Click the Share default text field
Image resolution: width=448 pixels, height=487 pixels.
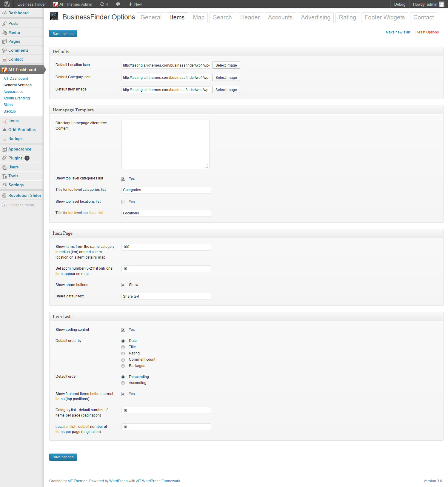click(x=166, y=296)
